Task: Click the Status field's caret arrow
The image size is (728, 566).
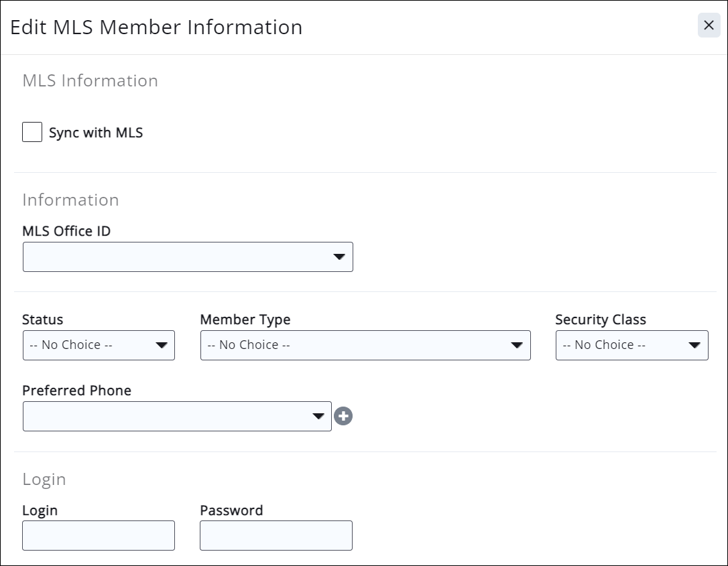Action: point(162,346)
